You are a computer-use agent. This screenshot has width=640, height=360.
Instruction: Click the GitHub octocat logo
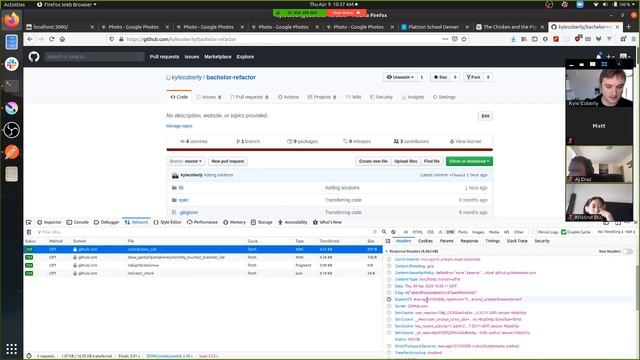click(34, 56)
